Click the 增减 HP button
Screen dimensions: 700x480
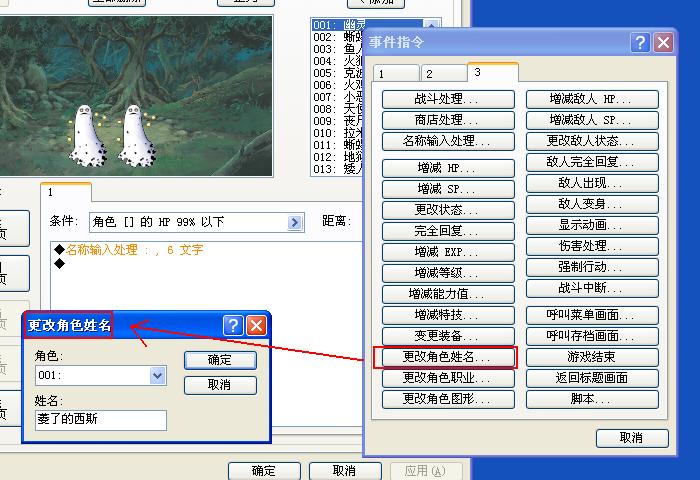pos(448,168)
